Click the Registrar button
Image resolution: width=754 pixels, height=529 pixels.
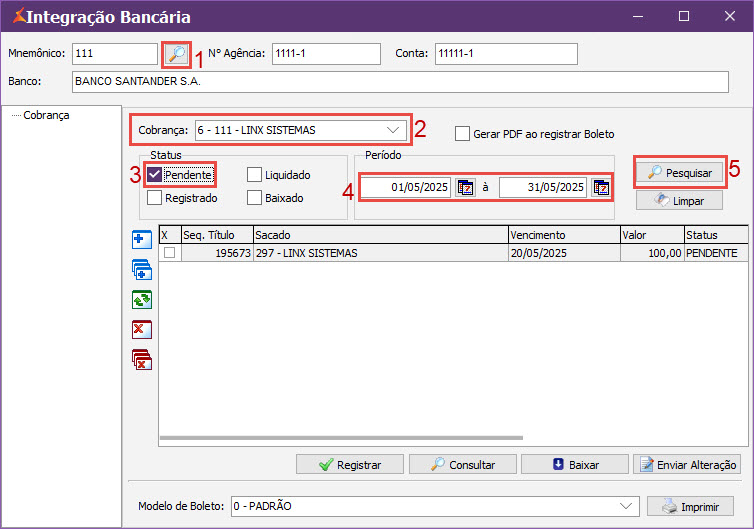coord(350,465)
